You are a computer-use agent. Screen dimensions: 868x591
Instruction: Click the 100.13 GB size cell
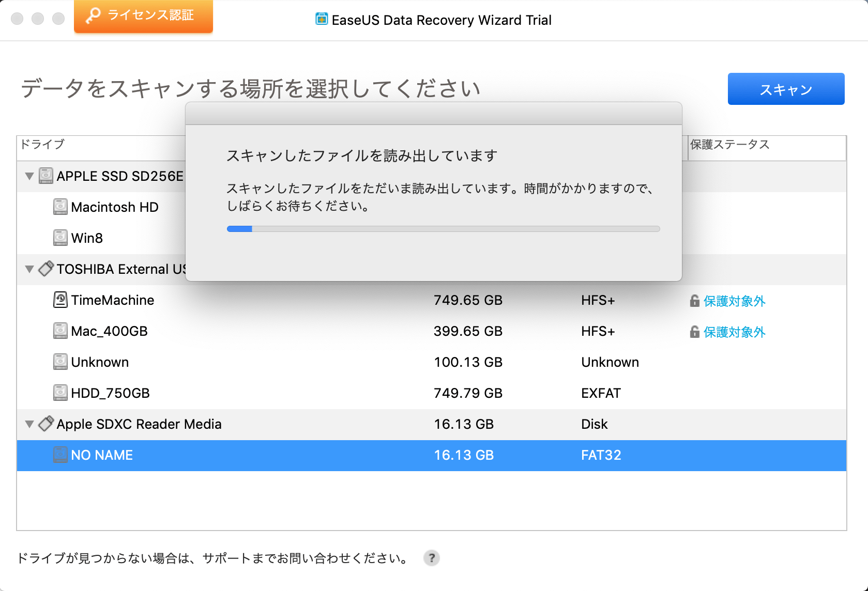468,362
